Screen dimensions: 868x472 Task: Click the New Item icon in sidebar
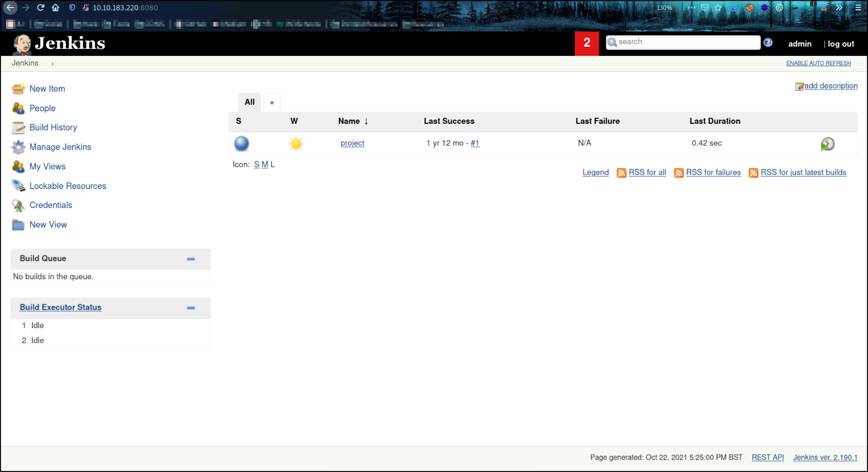point(18,89)
